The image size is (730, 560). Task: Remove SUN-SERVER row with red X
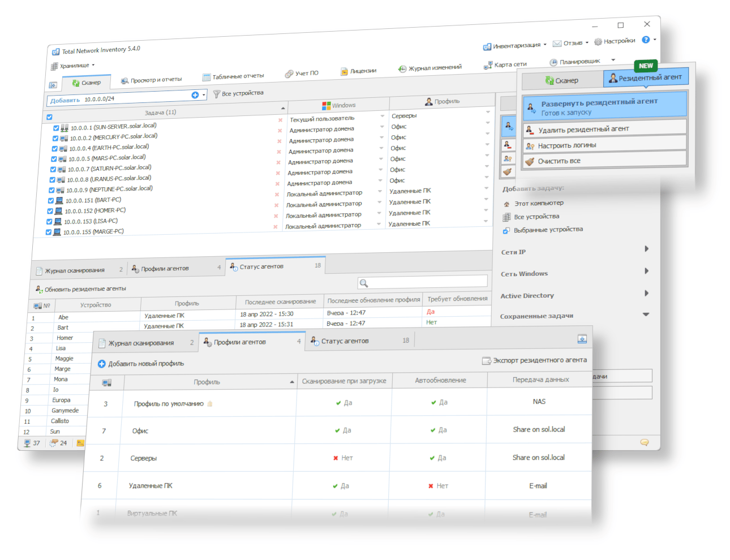(x=280, y=120)
